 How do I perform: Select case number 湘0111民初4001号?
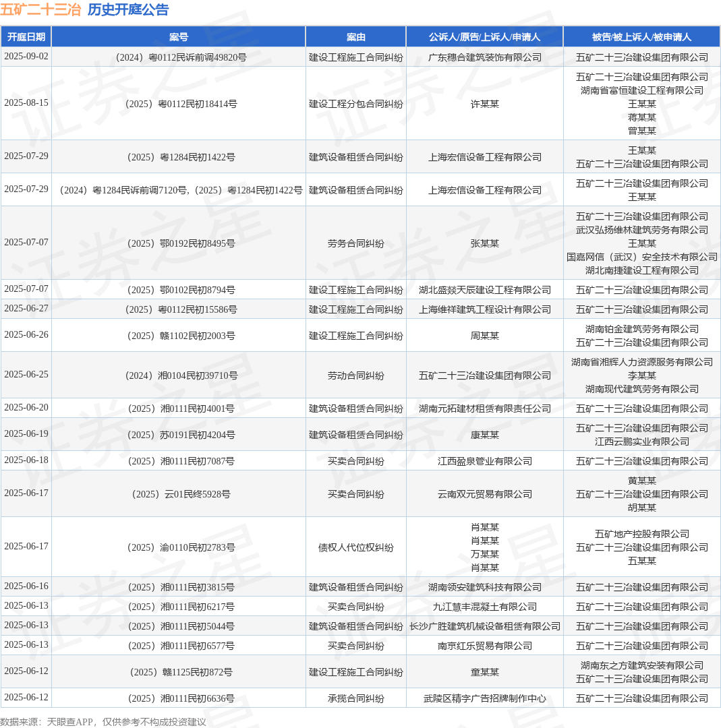pos(181,408)
